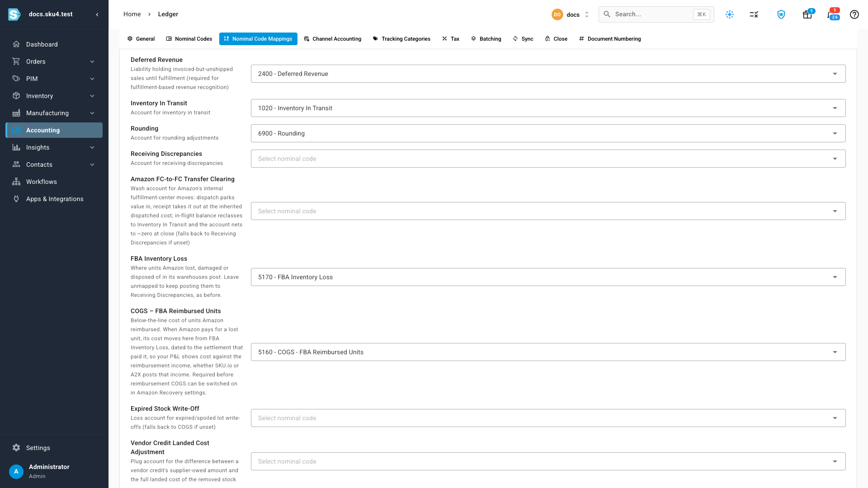The image size is (868, 488).
Task: Click the orange docs account avatar
Action: pos(557,14)
